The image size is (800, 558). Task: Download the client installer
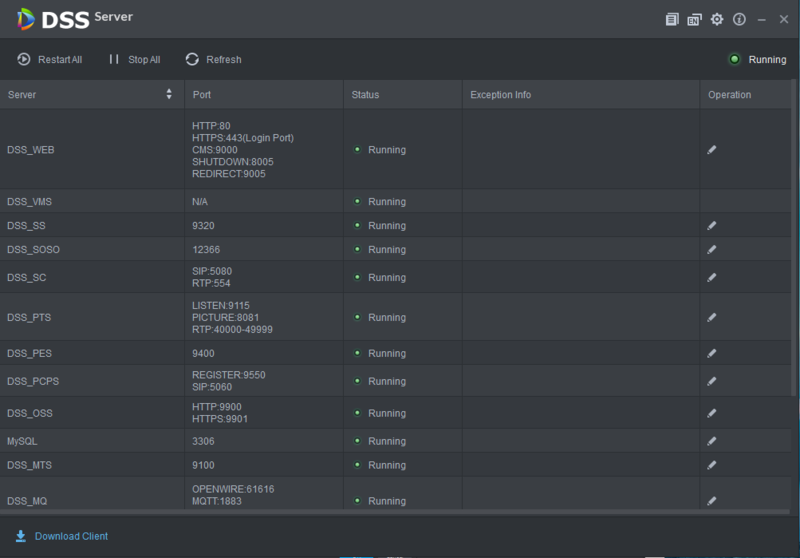coord(62,536)
